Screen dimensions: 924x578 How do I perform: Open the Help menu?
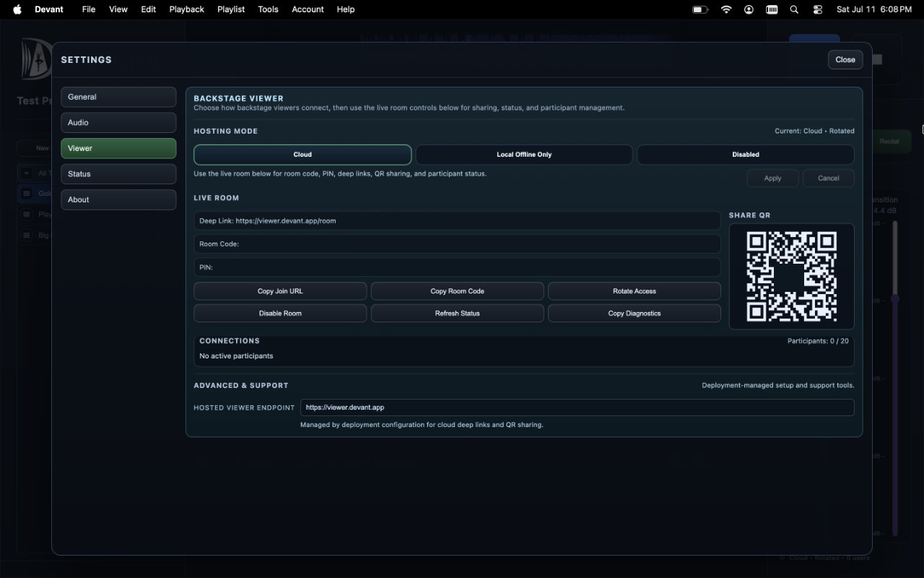(x=346, y=9)
